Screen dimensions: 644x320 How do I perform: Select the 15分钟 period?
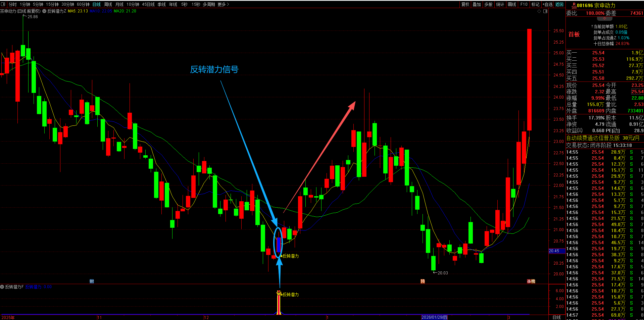pos(52,4)
